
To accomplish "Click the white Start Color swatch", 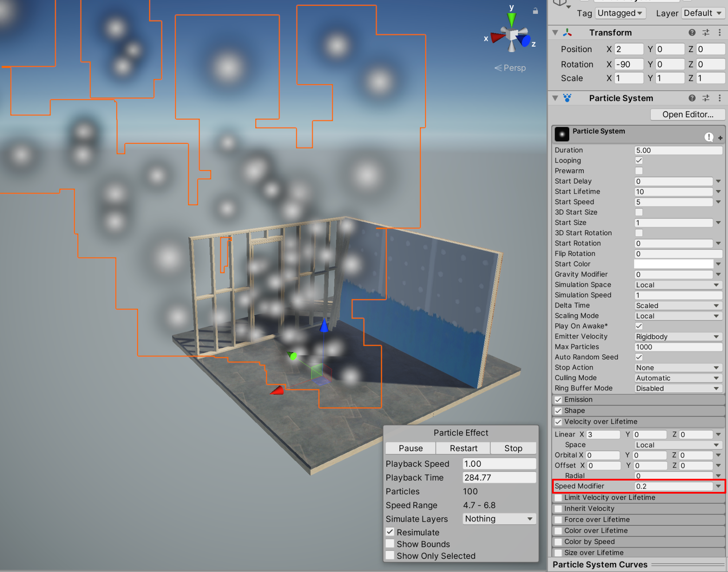I will pos(673,264).
